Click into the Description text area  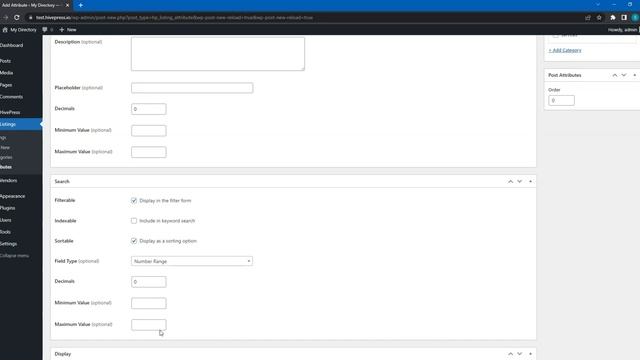click(218, 53)
